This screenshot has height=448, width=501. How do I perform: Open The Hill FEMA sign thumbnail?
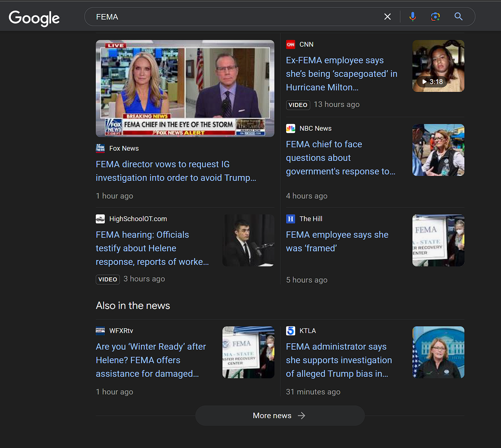point(438,240)
